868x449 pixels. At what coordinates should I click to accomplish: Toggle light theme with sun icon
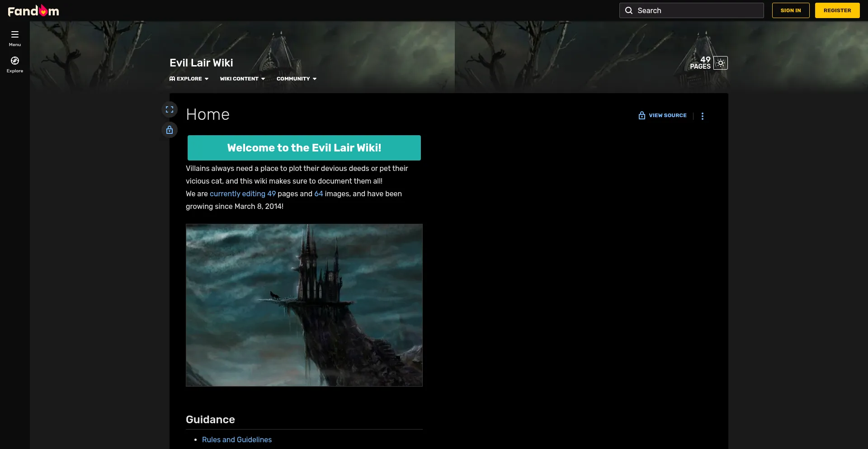point(721,63)
